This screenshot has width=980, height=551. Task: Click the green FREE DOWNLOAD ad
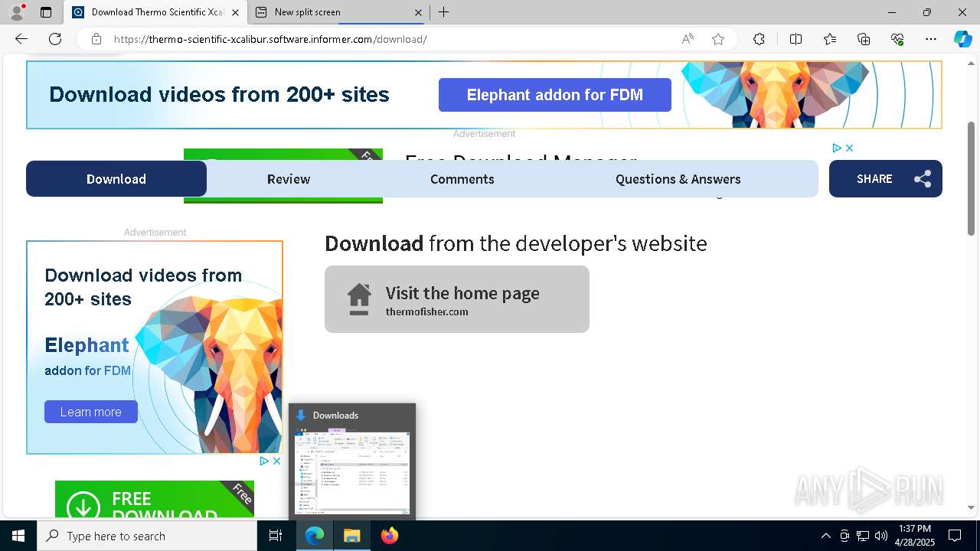click(155, 499)
